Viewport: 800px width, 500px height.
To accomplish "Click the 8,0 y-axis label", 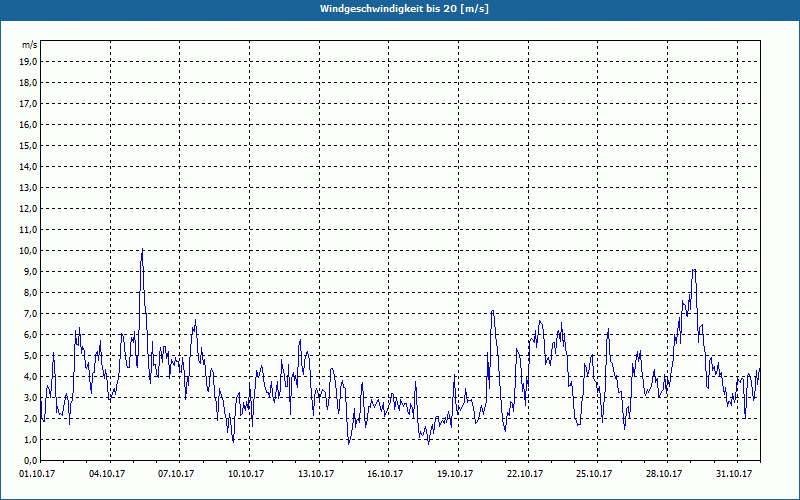I will [x=30, y=292].
